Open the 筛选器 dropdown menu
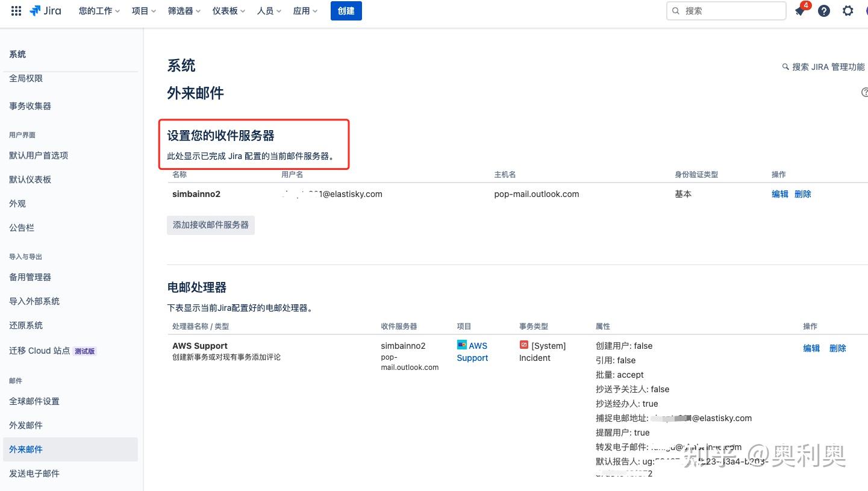Viewport: 868px width, 491px height. coord(184,11)
